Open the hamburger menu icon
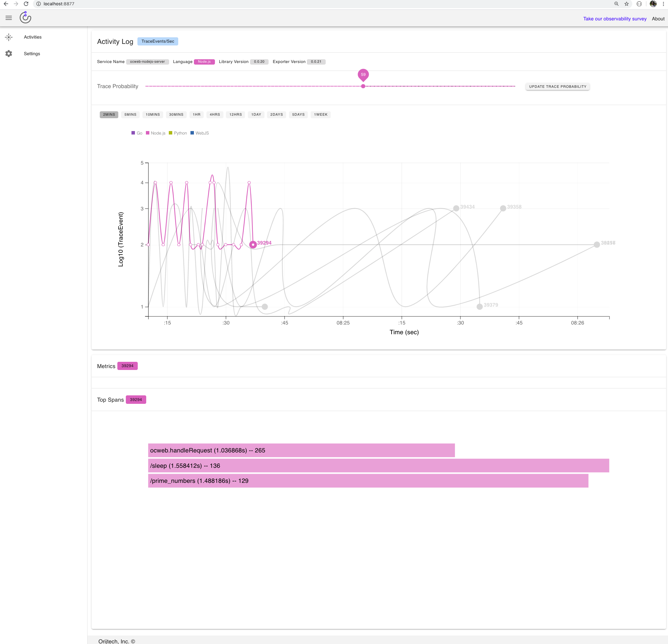Image resolution: width=668 pixels, height=644 pixels. (9, 18)
